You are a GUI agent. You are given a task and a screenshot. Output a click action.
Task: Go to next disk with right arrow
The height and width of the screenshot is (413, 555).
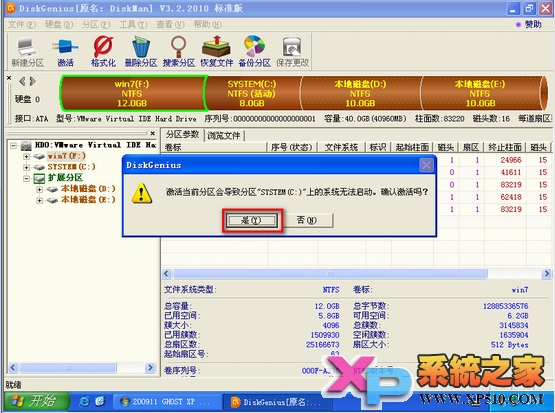[33, 81]
